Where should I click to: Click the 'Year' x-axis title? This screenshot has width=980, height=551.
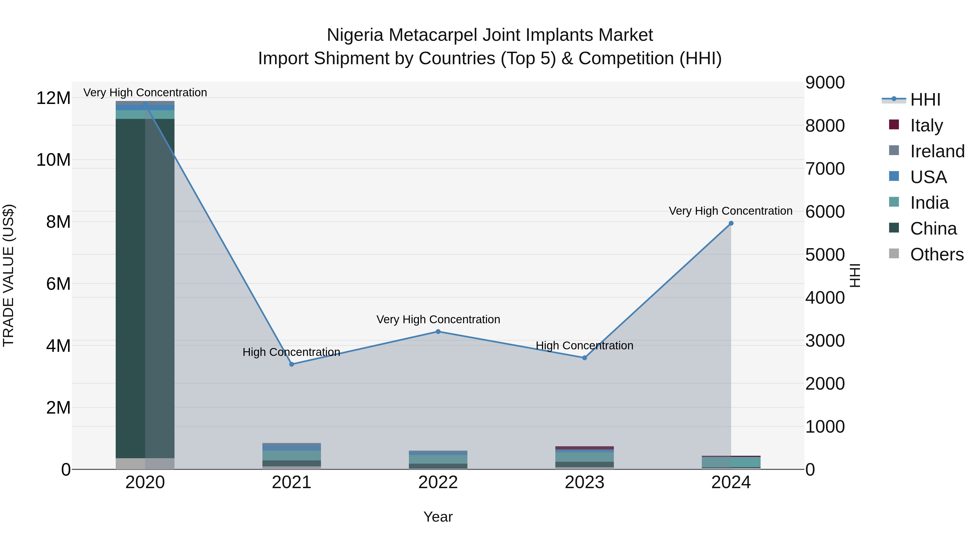438,517
